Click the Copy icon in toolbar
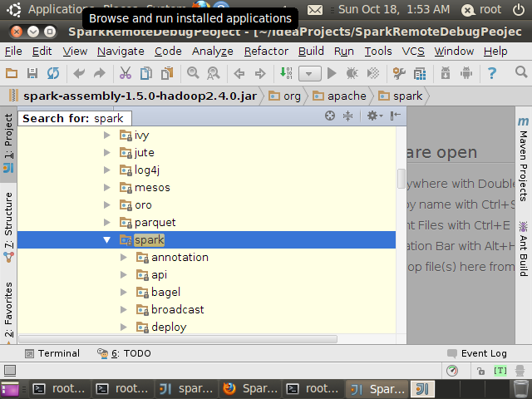This screenshot has width=532, height=399. [x=146, y=73]
